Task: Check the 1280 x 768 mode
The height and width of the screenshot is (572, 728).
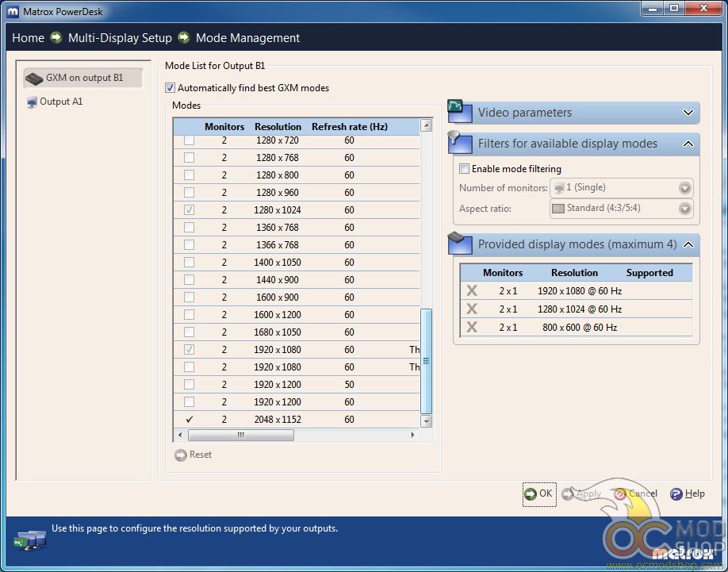Action: tap(189, 158)
